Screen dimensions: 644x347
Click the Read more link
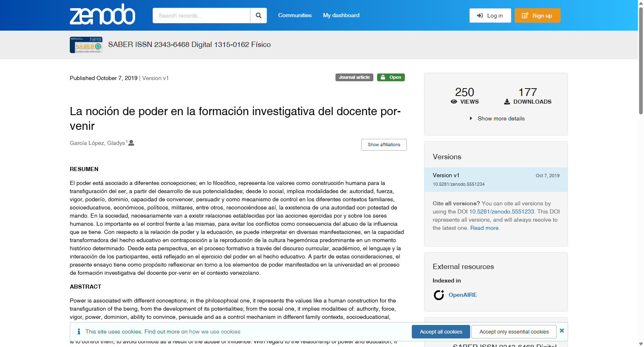(484, 228)
